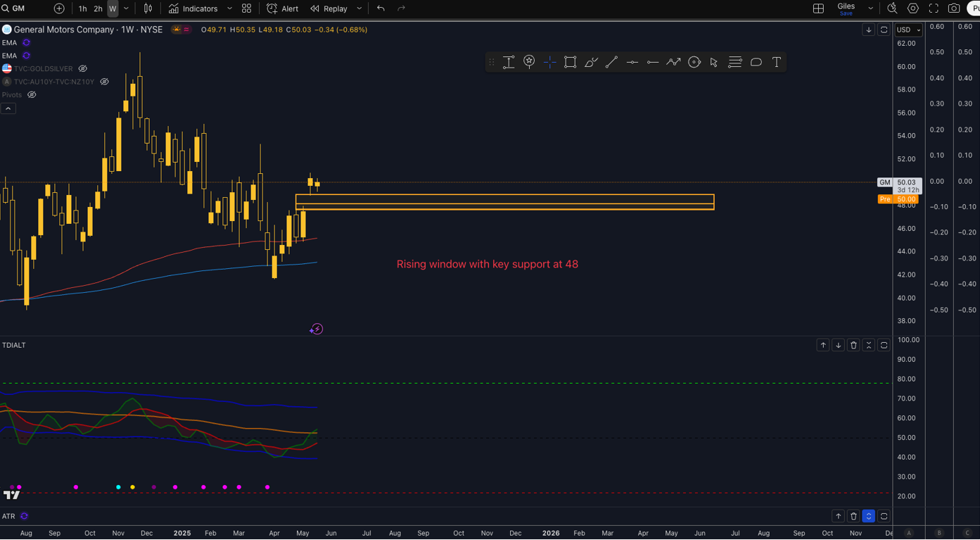Click the lightning event marker on time axis
Screen dimensions: 980x540
point(317,329)
